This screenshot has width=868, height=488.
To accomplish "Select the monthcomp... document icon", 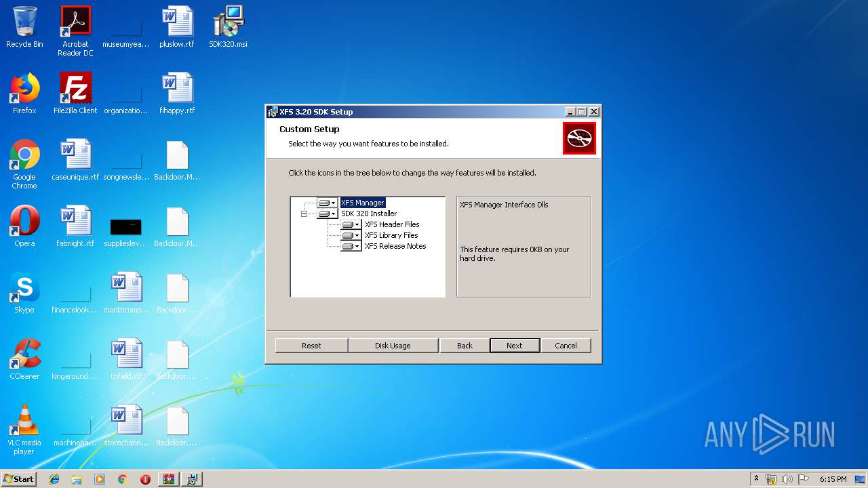I will click(126, 293).
